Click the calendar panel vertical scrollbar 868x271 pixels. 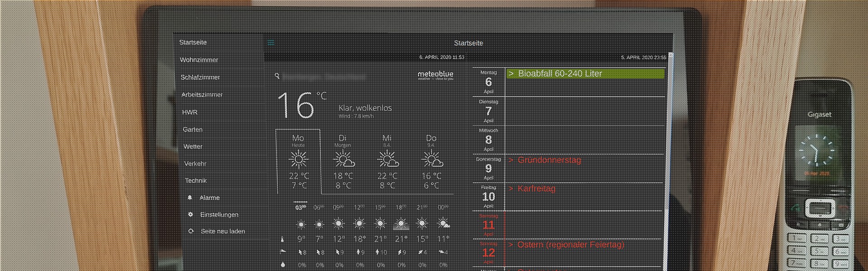[x=670, y=158]
